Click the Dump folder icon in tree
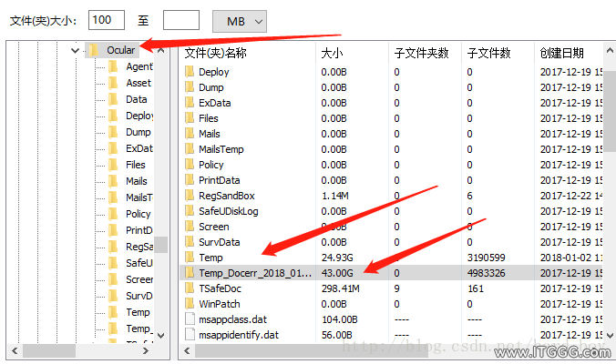Screen dimensions: 616x364 [x=113, y=132]
